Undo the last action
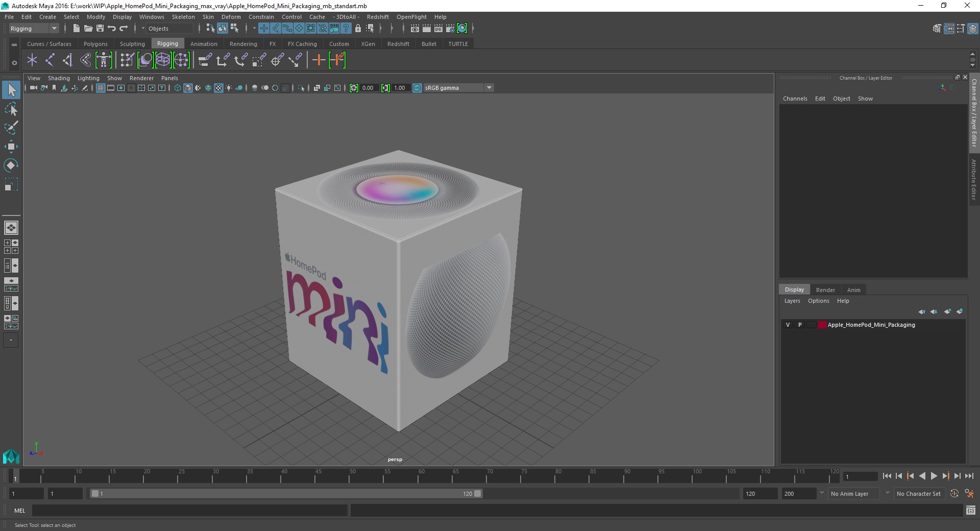 coord(112,29)
